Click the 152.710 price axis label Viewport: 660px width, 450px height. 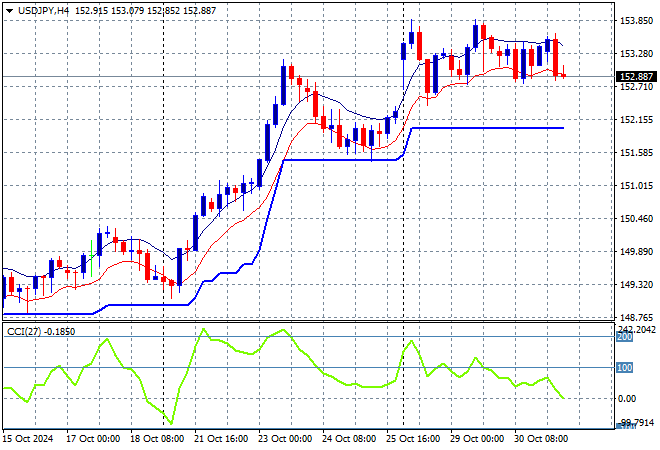click(636, 87)
